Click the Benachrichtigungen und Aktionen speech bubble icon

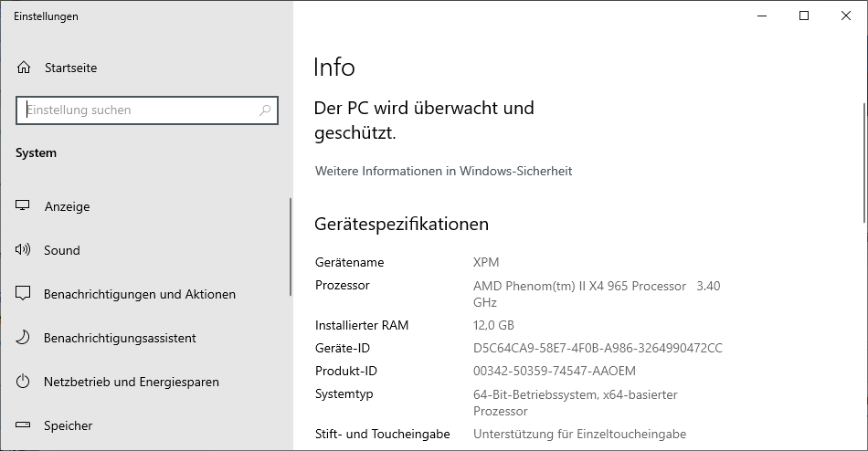23,293
